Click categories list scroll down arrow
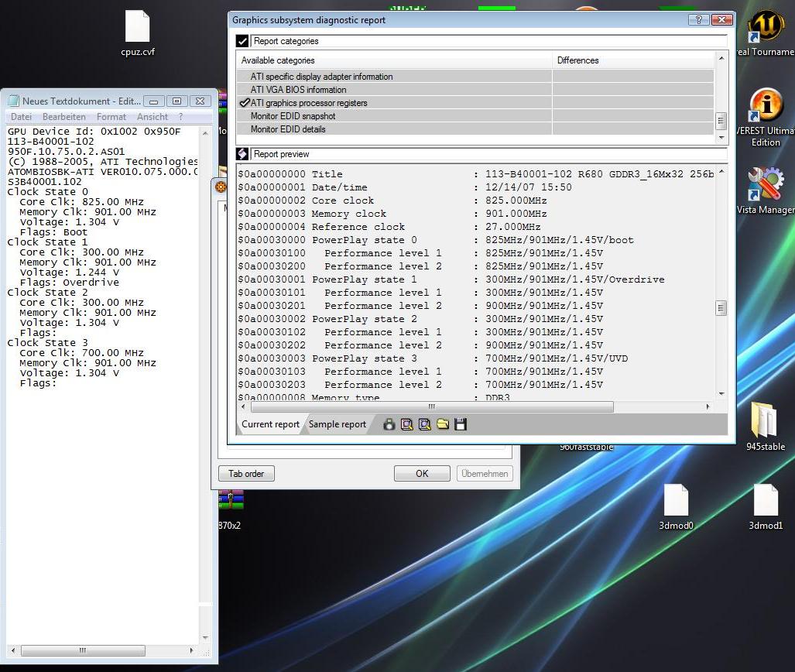795x672 pixels. pos(721,138)
